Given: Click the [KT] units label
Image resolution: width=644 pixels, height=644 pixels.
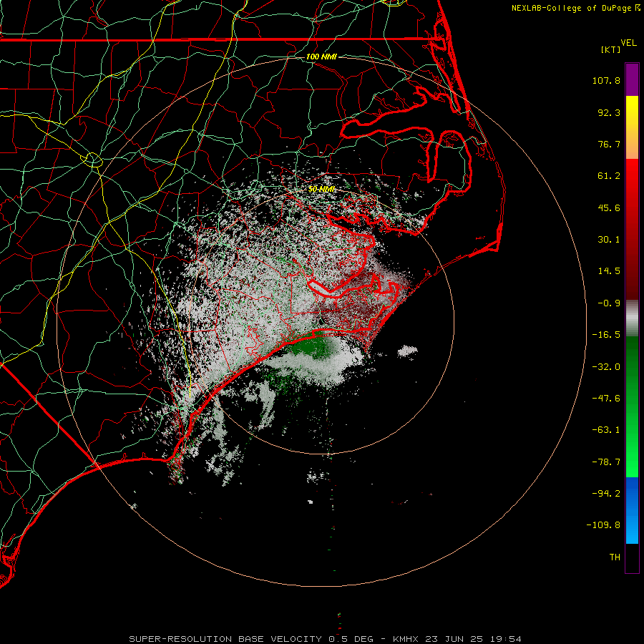Looking at the screenshot, I should [x=611, y=49].
